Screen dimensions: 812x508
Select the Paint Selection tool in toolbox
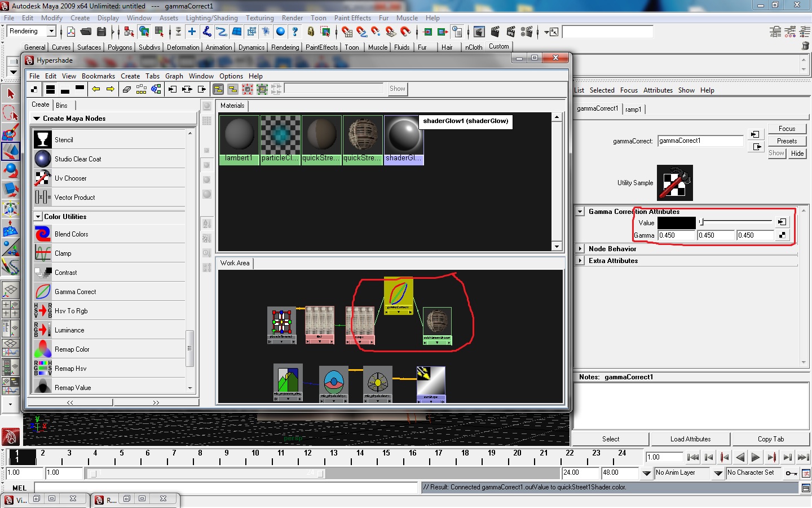pyautogui.click(x=11, y=133)
